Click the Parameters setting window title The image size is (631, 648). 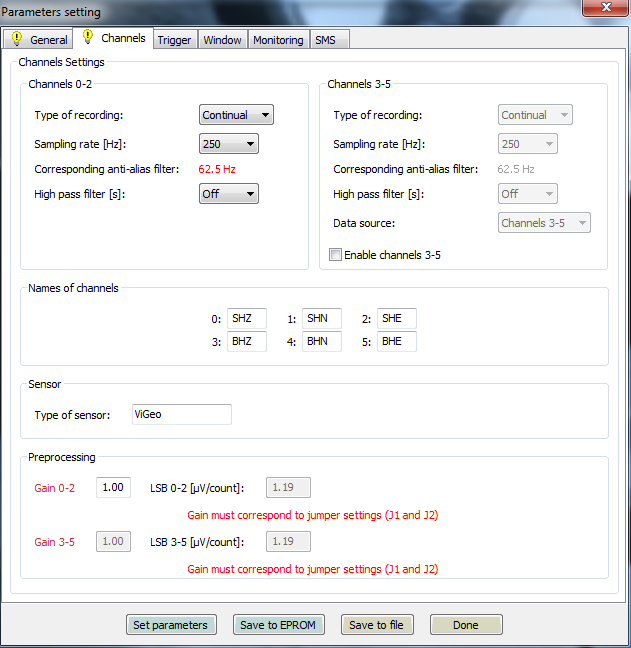pyautogui.click(x=51, y=12)
